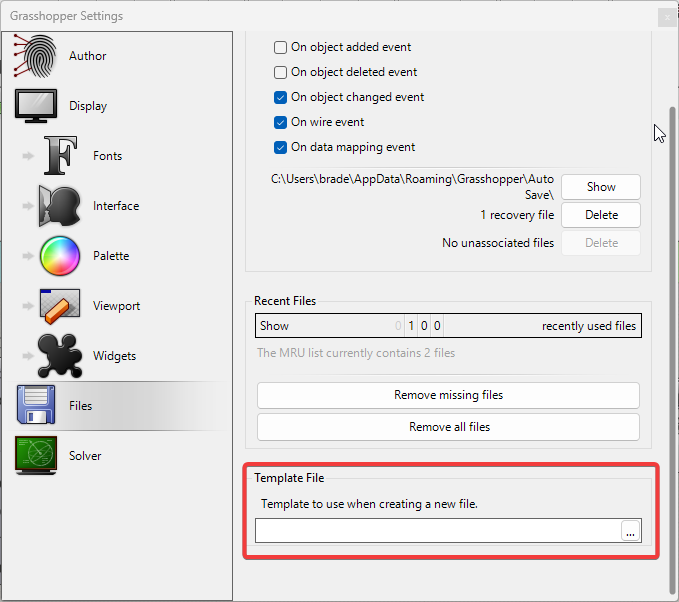
Task: Click arrow beside Viewport entry
Action: tap(28, 306)
